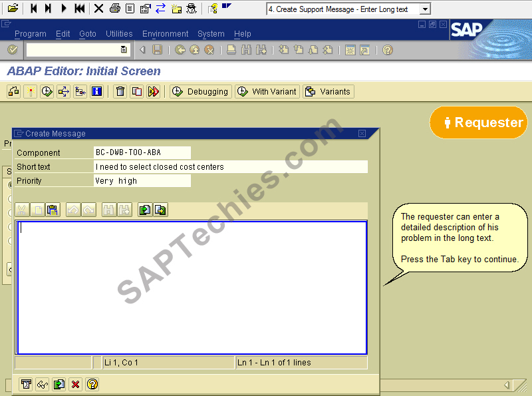
Task: Click the red X cancel icon at dialog bottom
Action: 75,384
